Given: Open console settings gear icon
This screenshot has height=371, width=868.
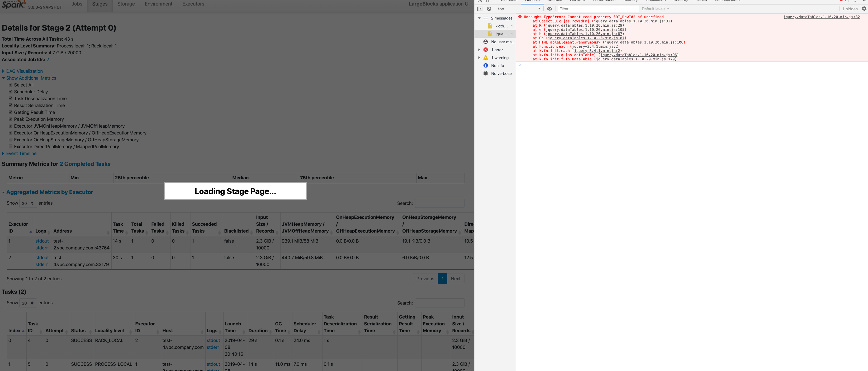Looking at the screenshot, I should [x=864, y=9].
